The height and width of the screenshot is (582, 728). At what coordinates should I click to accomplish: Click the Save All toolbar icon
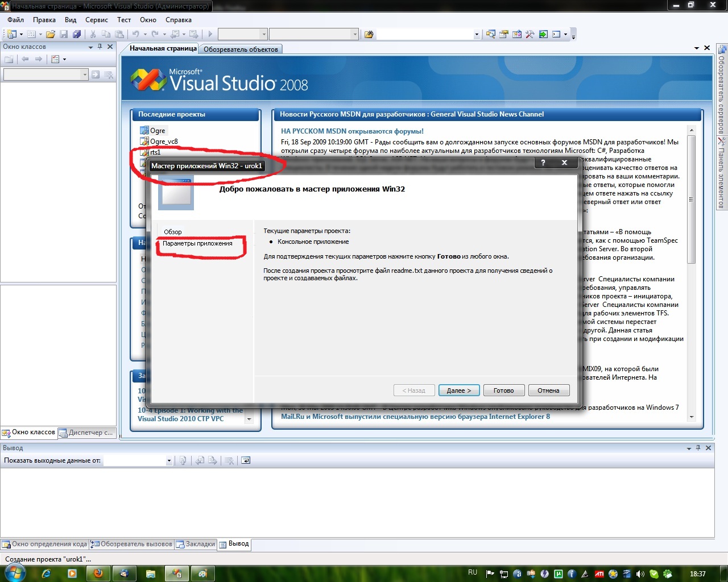point(76,34)
